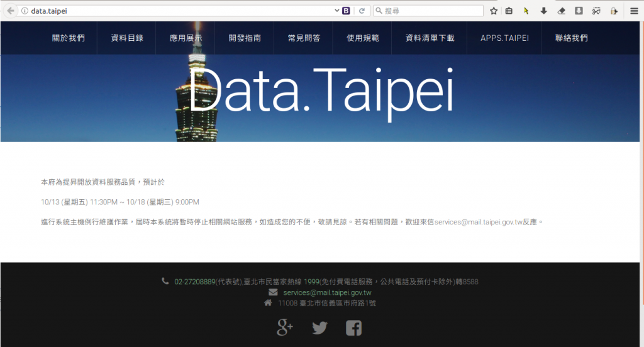Click the padlock extension icon
Screen dimensions: 644x347
point(614,11)
